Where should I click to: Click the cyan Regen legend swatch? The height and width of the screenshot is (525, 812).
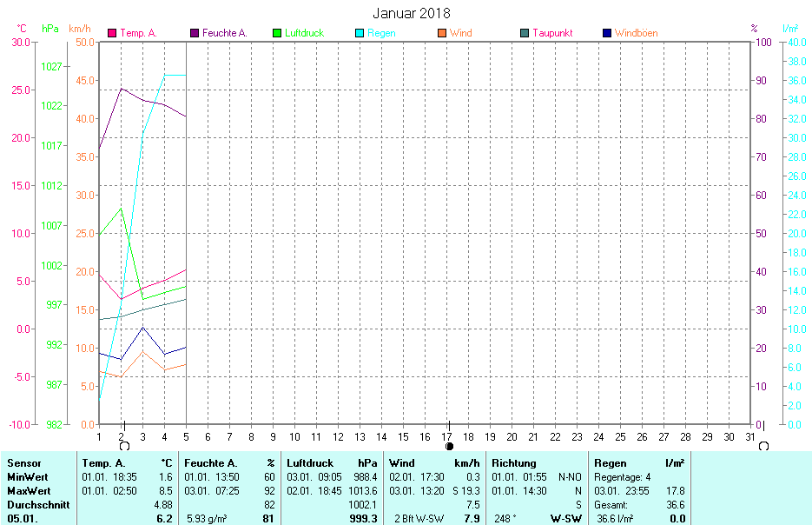360,33
